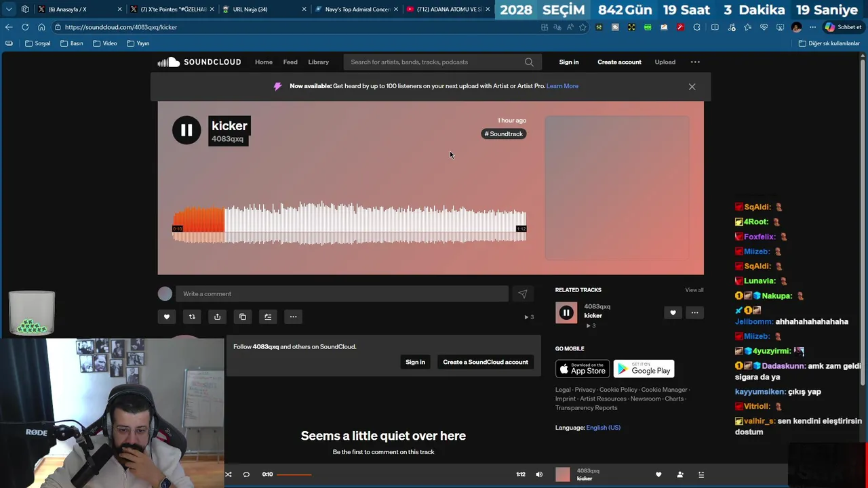Toggle repeat in the player bar
Image resolution: width=868 pixels, height=488 pixels.
coord(246,474)
